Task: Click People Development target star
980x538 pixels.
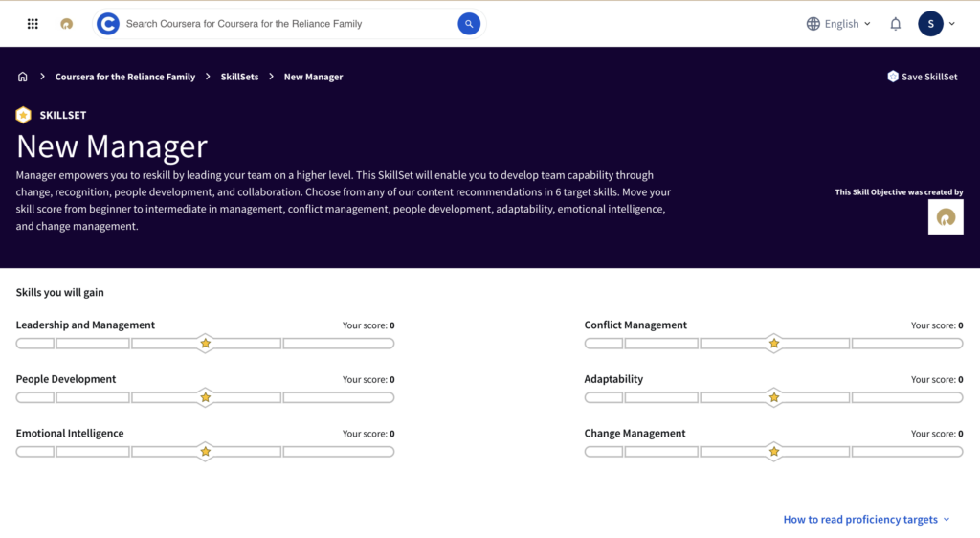Action: pos(205,397)
